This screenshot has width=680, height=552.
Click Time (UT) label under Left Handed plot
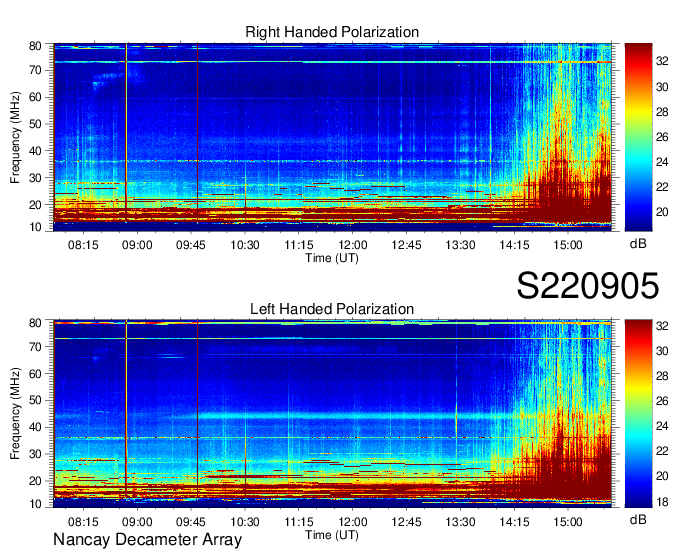click(332, 535)
